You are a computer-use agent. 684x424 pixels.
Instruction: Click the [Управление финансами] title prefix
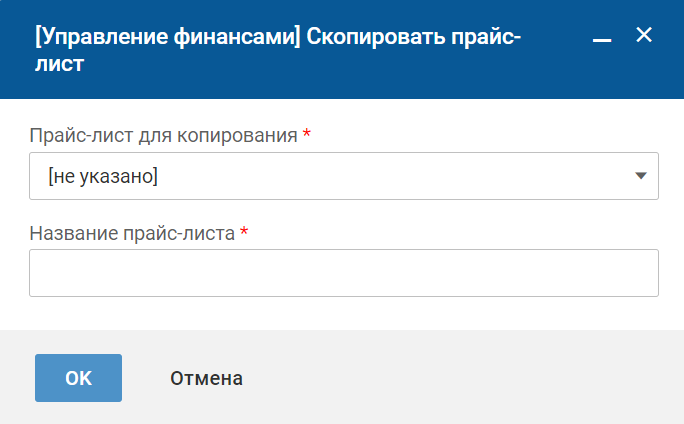160,38
